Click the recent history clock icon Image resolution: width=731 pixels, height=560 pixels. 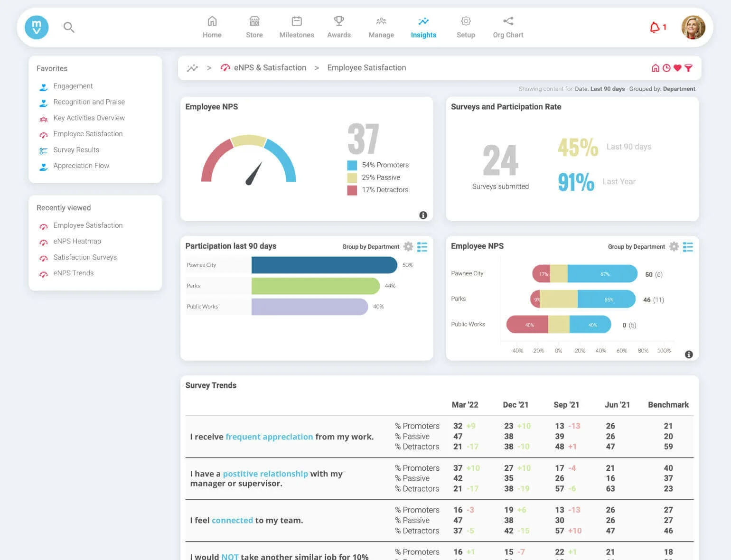point(666,67)
